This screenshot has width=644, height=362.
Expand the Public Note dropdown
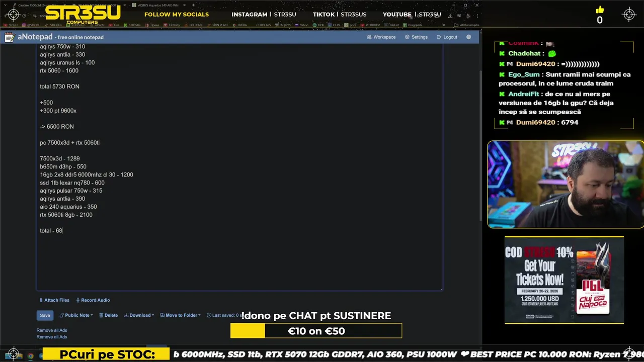tap(76, 315)
